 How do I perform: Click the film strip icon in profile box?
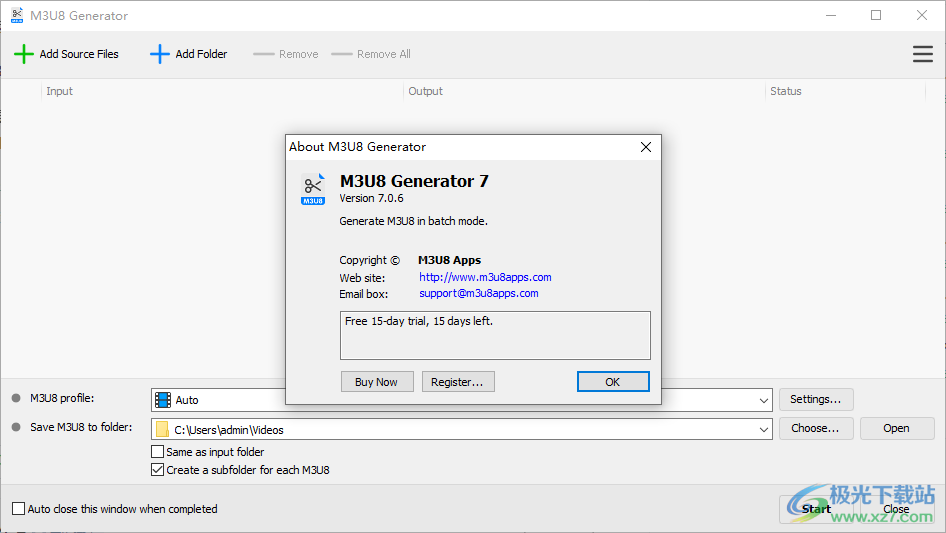pyautogui.click(x=163, y=400)
